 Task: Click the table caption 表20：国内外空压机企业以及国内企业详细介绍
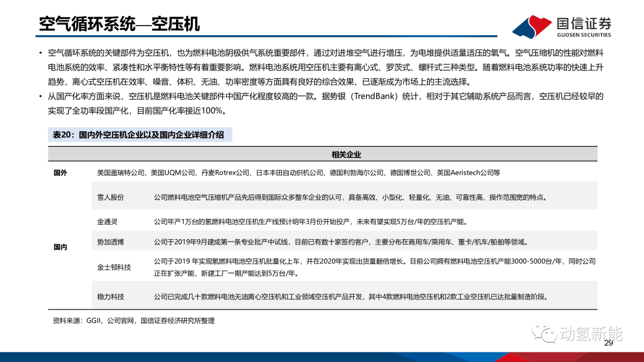tap(138, 135)
